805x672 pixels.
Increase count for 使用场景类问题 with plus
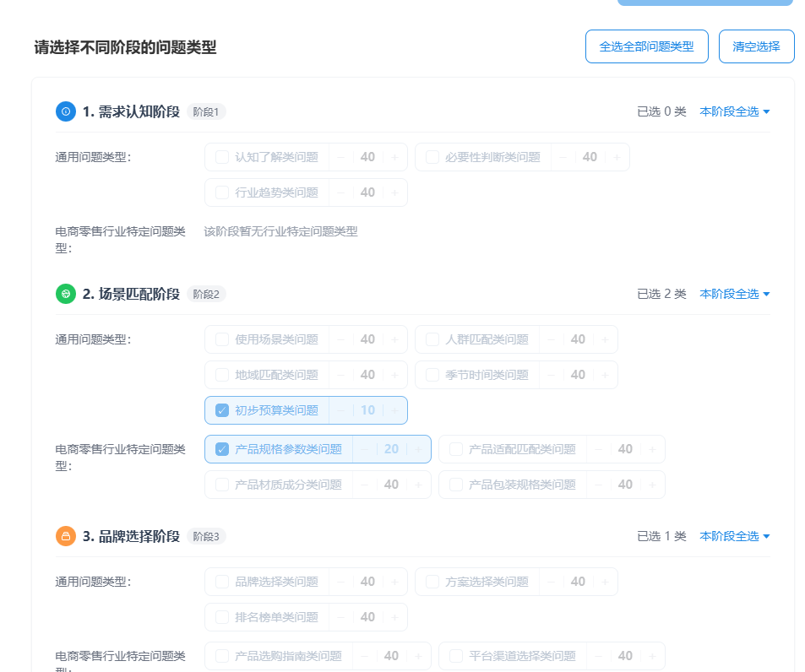click(394, 339)
